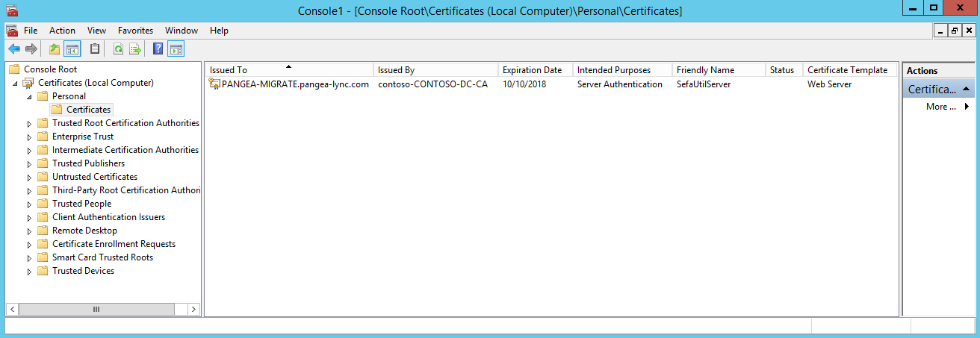Image resolution: width=980 pixels, height=338 pixels.
Task: Toggle the Show/Hide Console Tree icon
Action: click(72, 49)
